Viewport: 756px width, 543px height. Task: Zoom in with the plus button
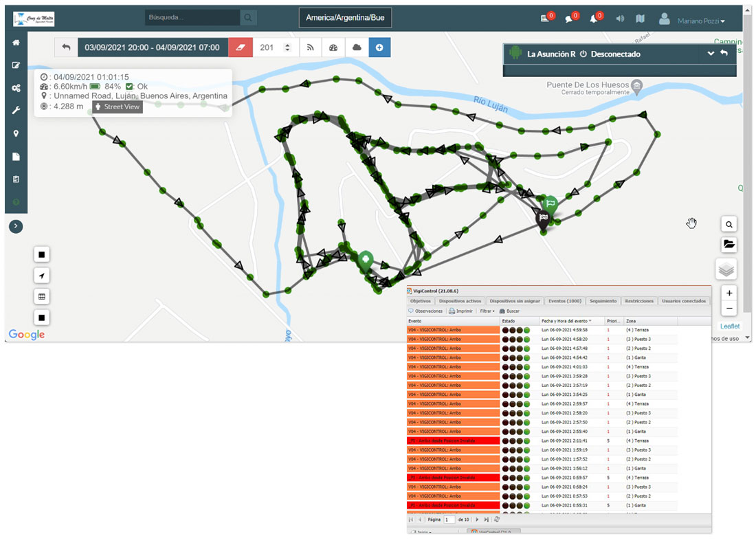(x=729, y=293)
